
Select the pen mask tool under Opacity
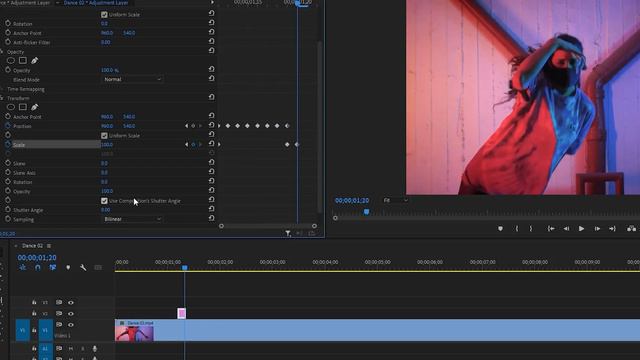(x=35, y=60)
